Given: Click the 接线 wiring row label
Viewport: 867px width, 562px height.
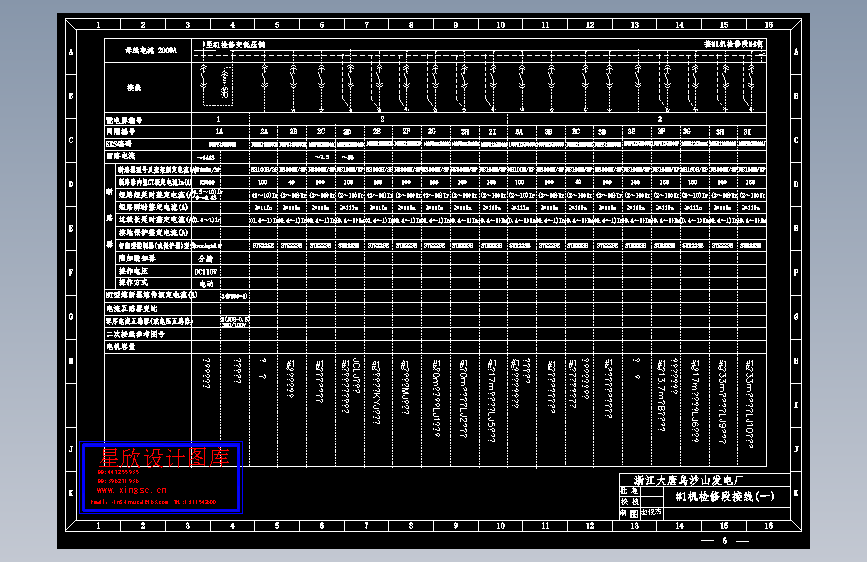Looking at the screenshot, I should (134, 87).
